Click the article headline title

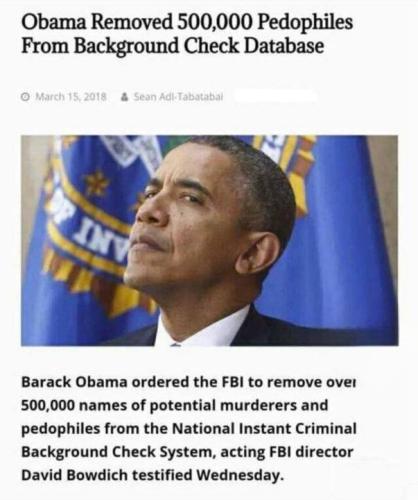coord(187,34)
